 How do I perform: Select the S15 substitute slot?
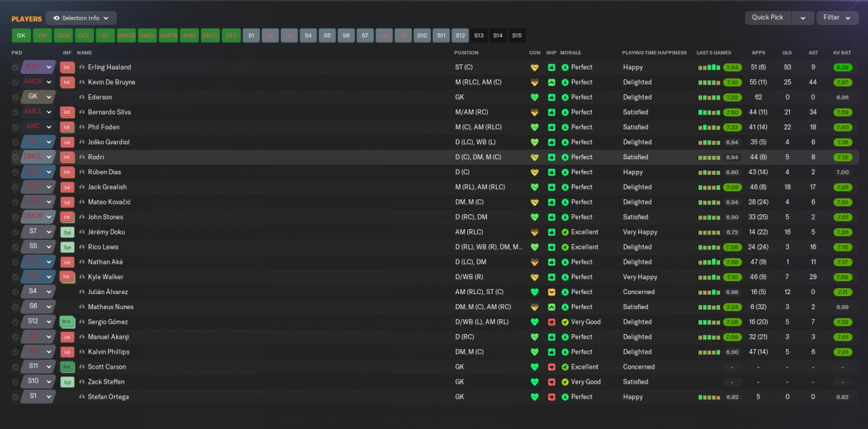point(517,35)
